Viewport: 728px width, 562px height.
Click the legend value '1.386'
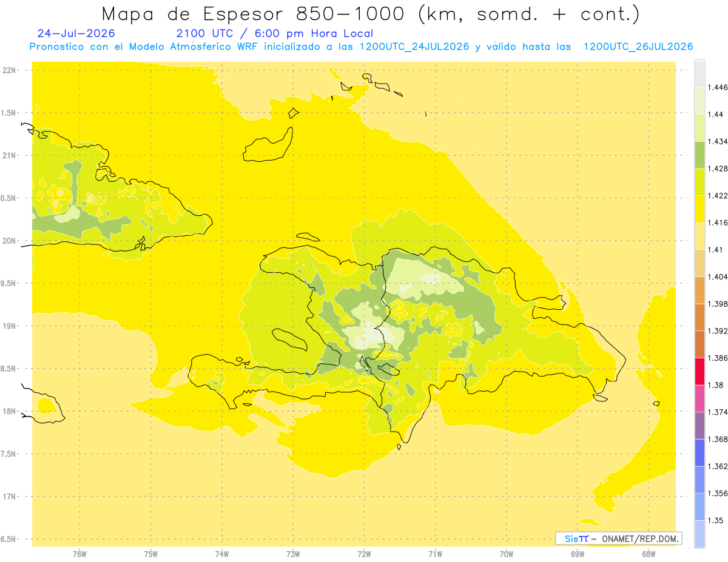tap(718, 358)
